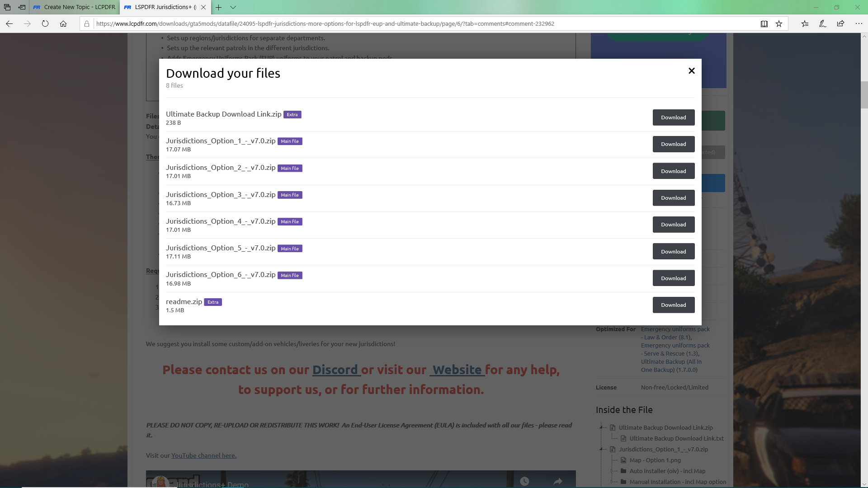The height and width of the screenshot is (488, 868).
Task: Download the readme.zip file
Action: pyautogui.click(x=673, y=305)
